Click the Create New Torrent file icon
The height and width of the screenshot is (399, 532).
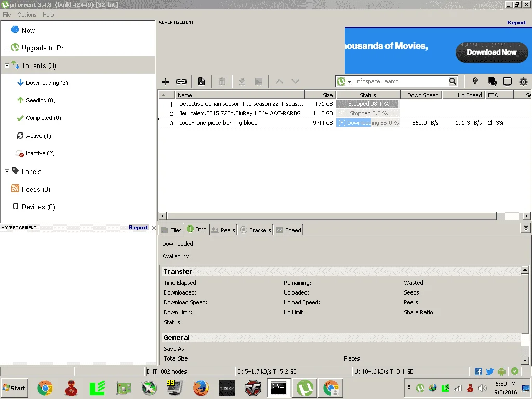coord(202,82)
